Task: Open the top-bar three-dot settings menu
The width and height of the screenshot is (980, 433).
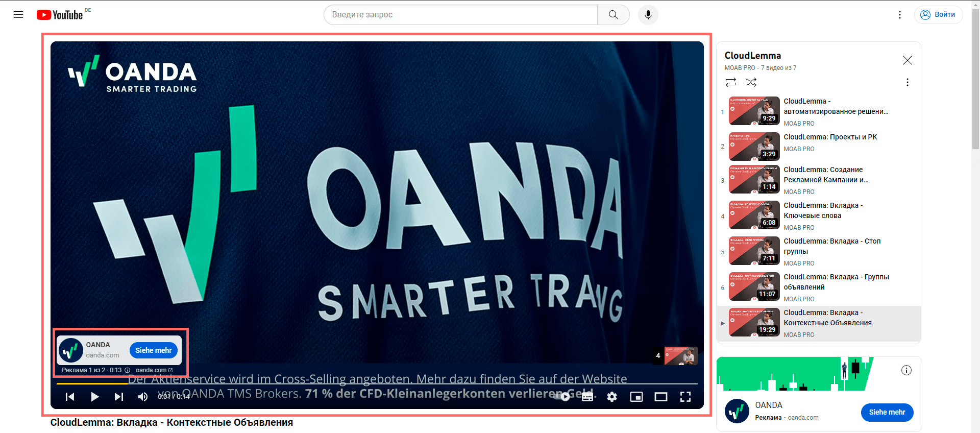Action: (x=899, y=15)
